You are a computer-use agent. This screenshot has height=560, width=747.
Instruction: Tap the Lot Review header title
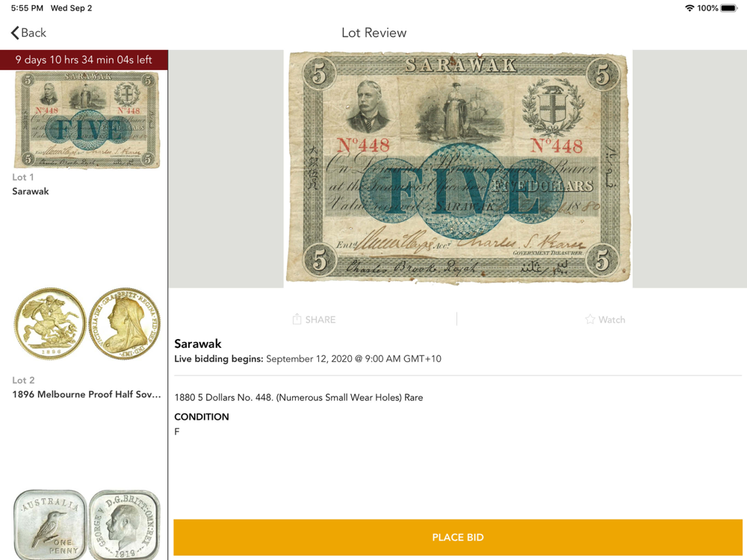[x=374, y=33]
